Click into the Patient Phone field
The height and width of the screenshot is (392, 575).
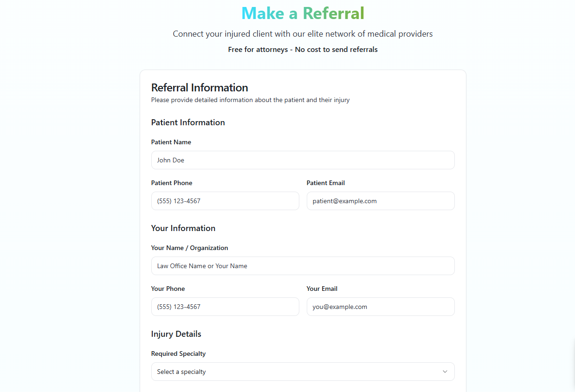[225, 201]
